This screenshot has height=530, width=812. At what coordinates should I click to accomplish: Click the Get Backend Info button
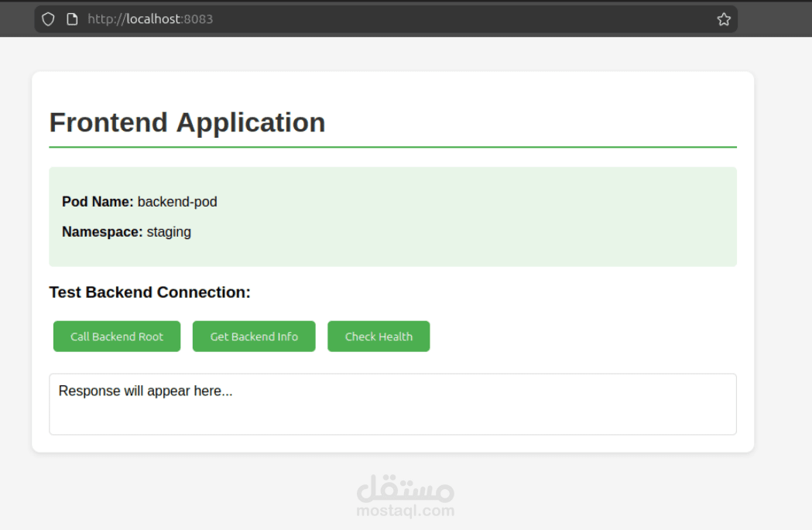[x=254, y=337]
